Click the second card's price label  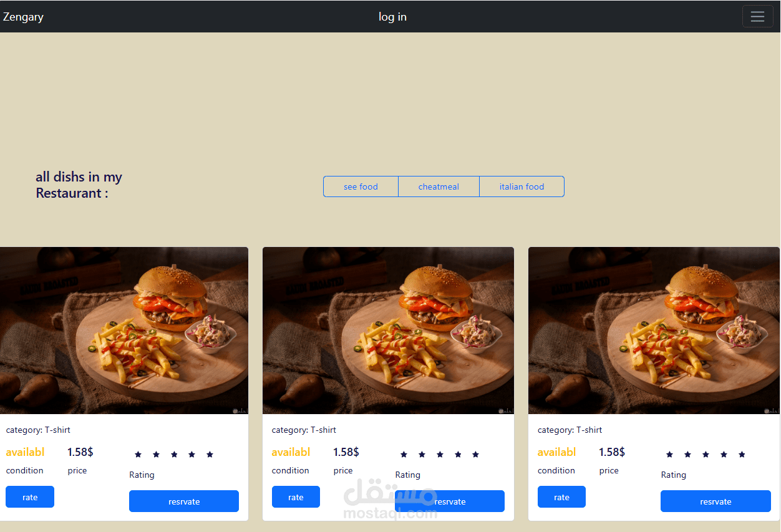[x=343, y=471]
